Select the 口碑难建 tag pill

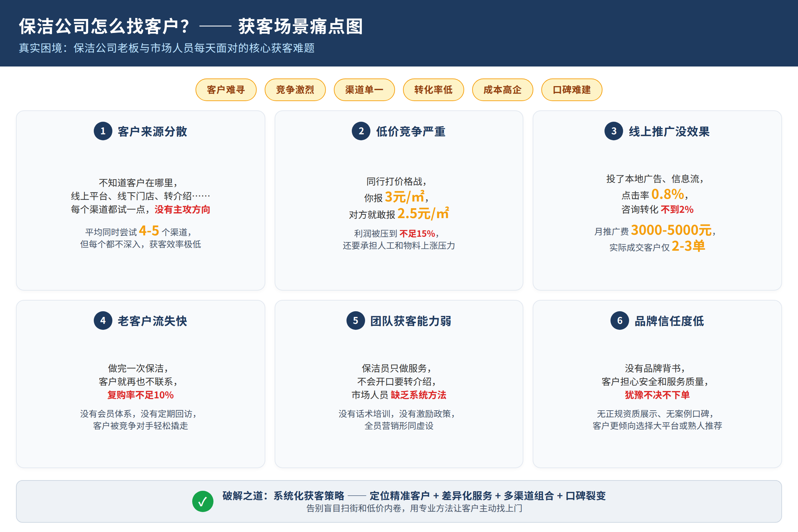coord(572,90)
